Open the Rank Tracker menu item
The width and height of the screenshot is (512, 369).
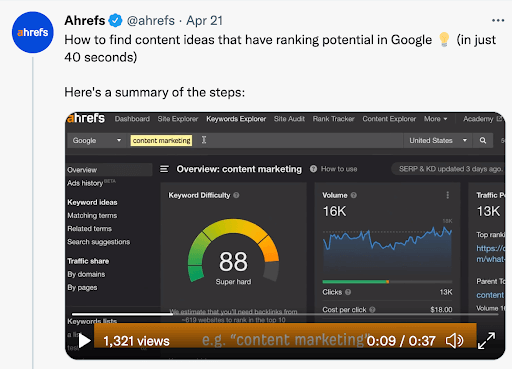pyautogui.click(x=333, y=119)
